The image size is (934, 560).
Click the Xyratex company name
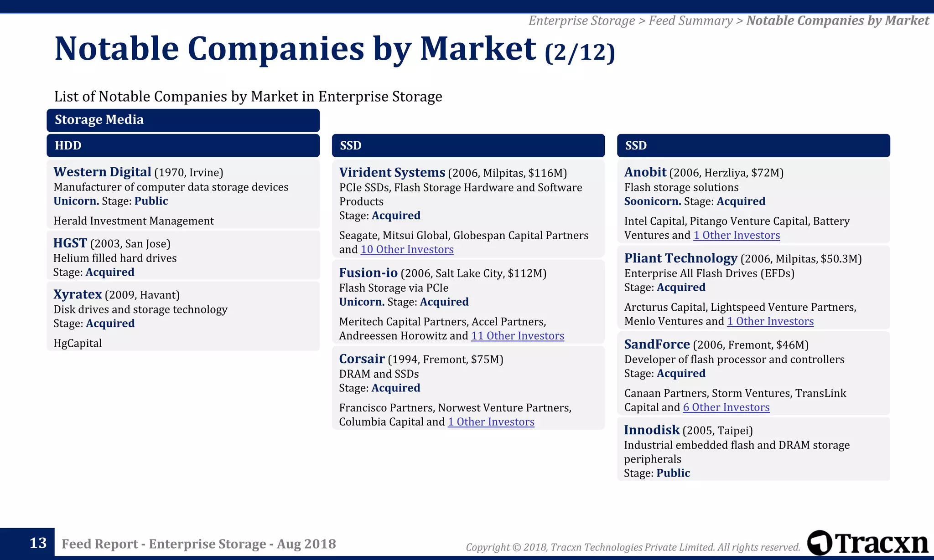pyautogui.click(x=78, y=294)
